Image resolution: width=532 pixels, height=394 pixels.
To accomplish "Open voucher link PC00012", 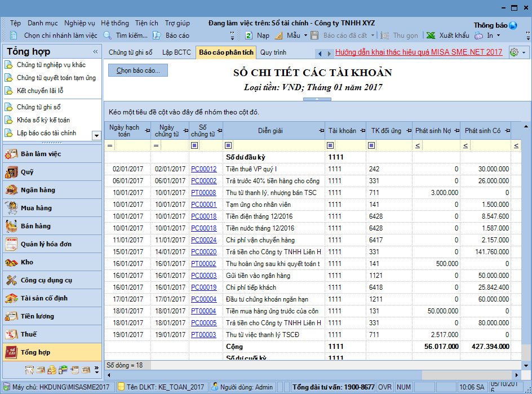I will pyautogui.click(x=203, y=169).
